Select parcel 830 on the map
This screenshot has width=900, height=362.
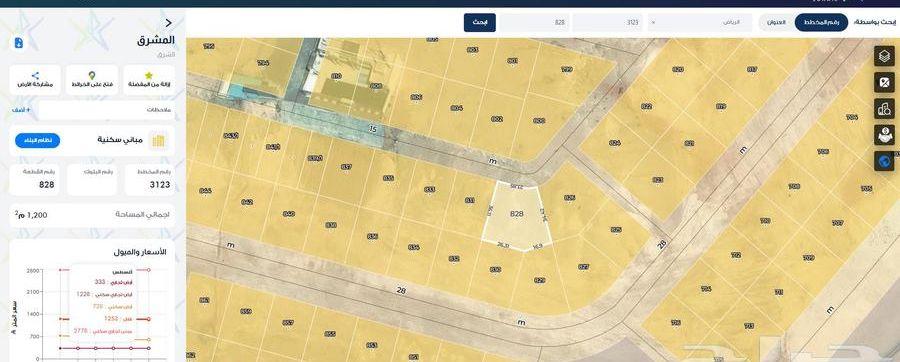tap(495, 269)
